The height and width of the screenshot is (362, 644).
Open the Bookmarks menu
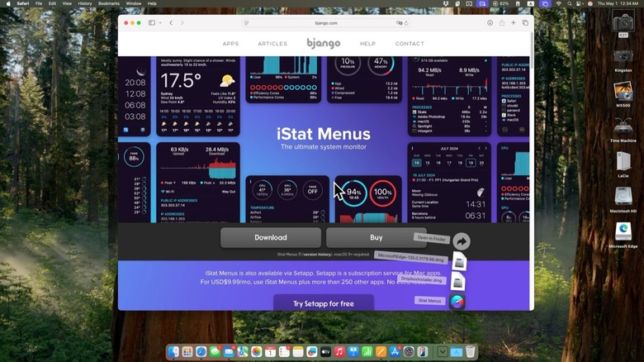pos(109,3)
